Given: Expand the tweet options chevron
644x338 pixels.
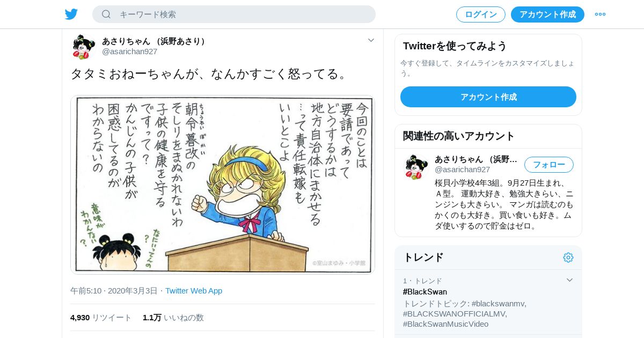Looking at the screenshot, I should (x=371, y=40).
